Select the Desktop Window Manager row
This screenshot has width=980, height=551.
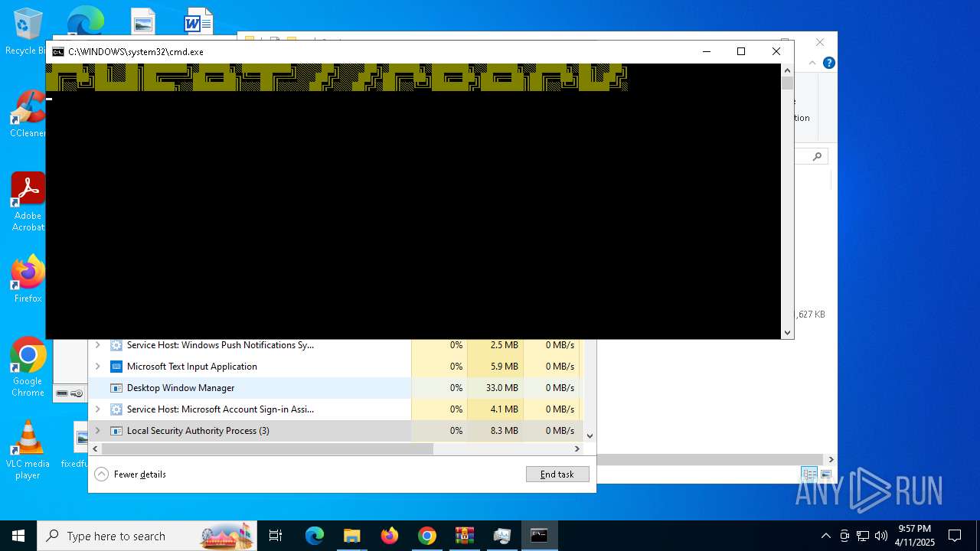[x=335, y=388]
